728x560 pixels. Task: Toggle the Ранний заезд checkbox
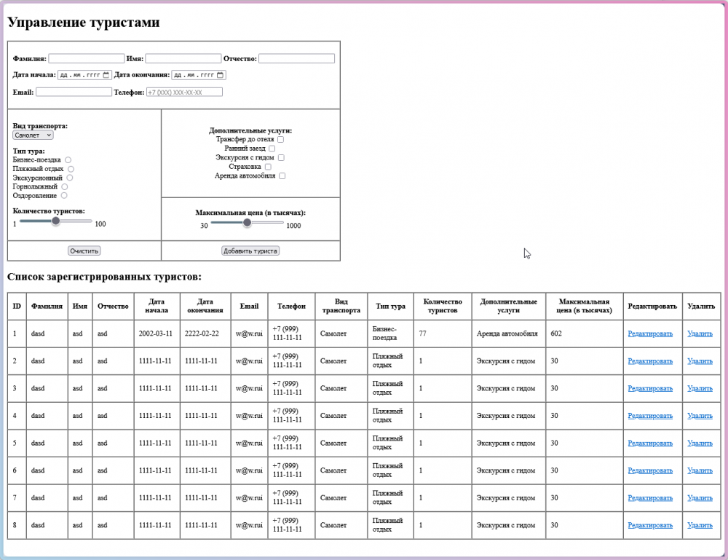point(272,149)
